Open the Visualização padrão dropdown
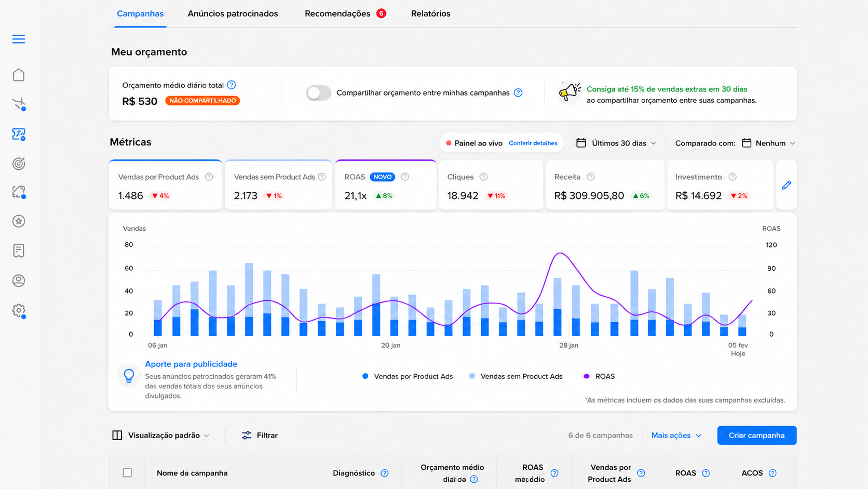This screenshot has width=868, height=489. (x=161, y=435)
